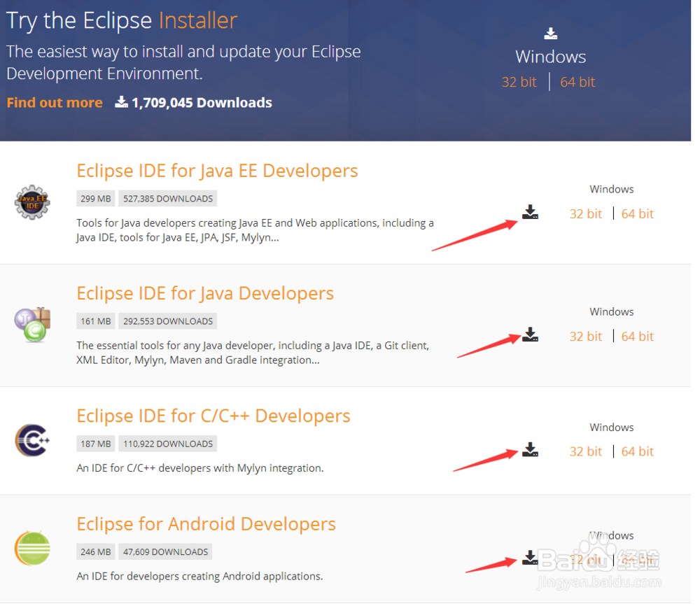The height and width of the screenshot is (606, 700).
Task: Click the Android applications description text
Action: tap(199, 576)
